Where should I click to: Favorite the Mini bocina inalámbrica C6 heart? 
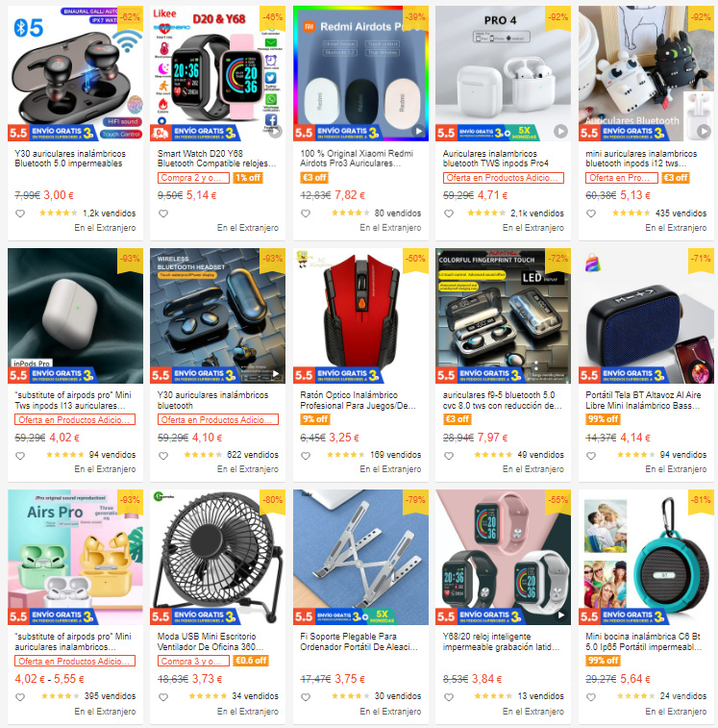pos(591,697)
